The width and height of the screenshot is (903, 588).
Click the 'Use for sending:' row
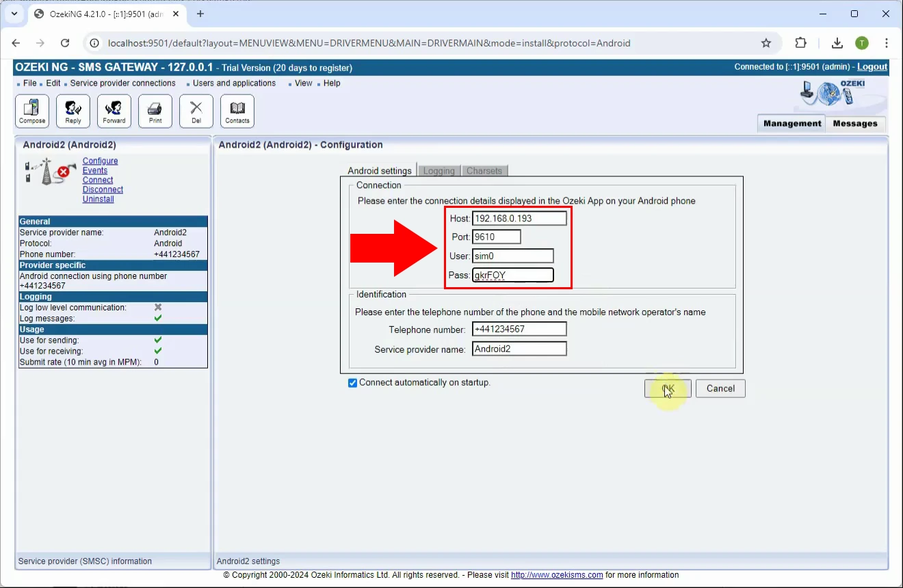coord(113,340)
